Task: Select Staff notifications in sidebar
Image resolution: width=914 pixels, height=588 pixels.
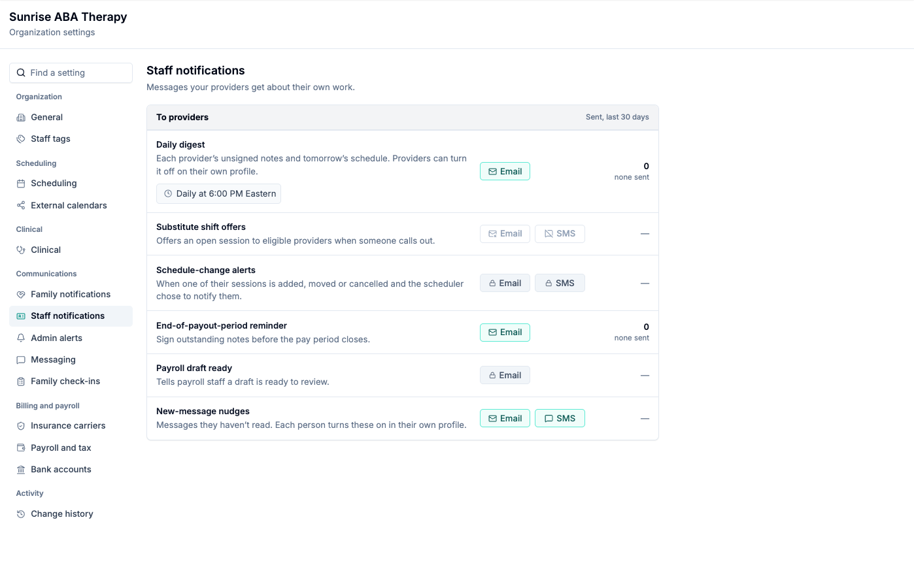Action: 71,316
